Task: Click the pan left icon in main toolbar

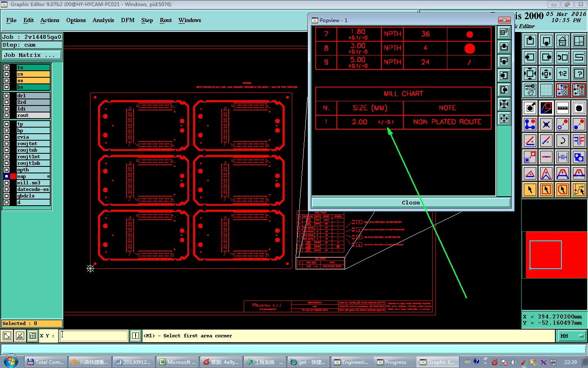Action: [x=530, y=57]
